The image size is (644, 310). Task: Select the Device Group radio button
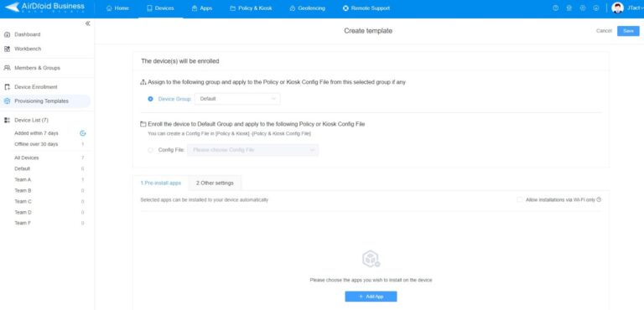point(150,99)
